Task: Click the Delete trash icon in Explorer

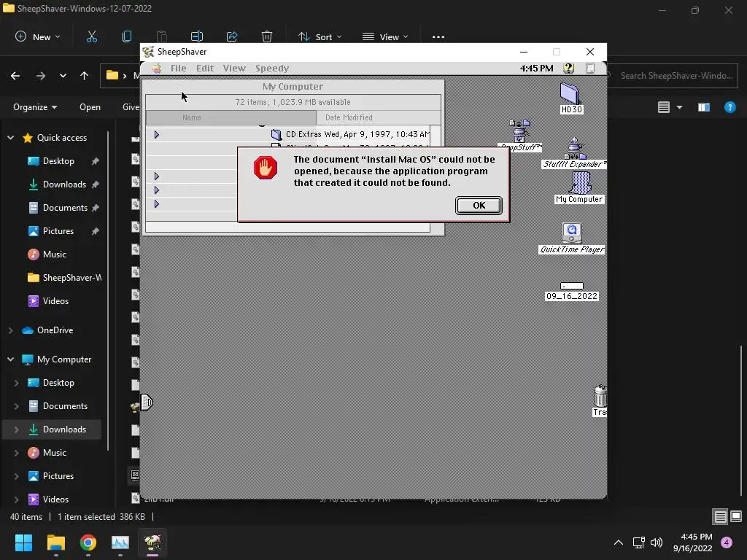Action: [x=267, y=36]
